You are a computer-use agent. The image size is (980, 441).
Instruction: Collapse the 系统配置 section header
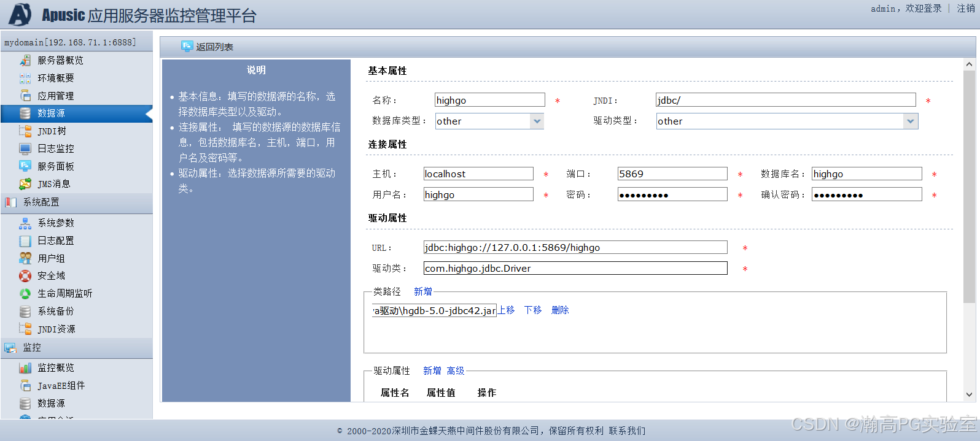click(77, 202)
